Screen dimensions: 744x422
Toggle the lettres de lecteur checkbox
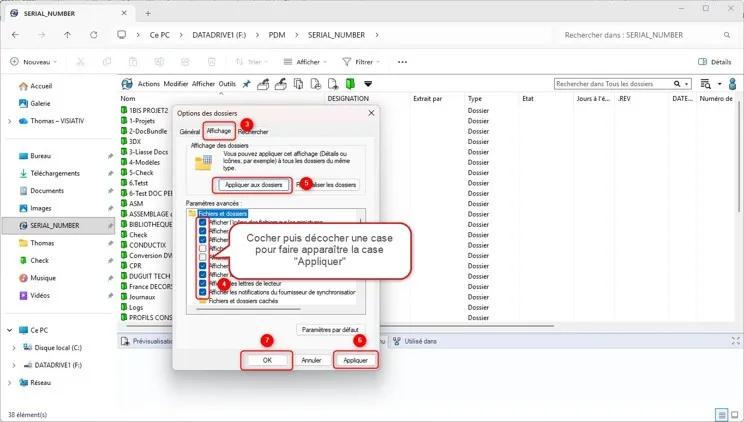203,283
